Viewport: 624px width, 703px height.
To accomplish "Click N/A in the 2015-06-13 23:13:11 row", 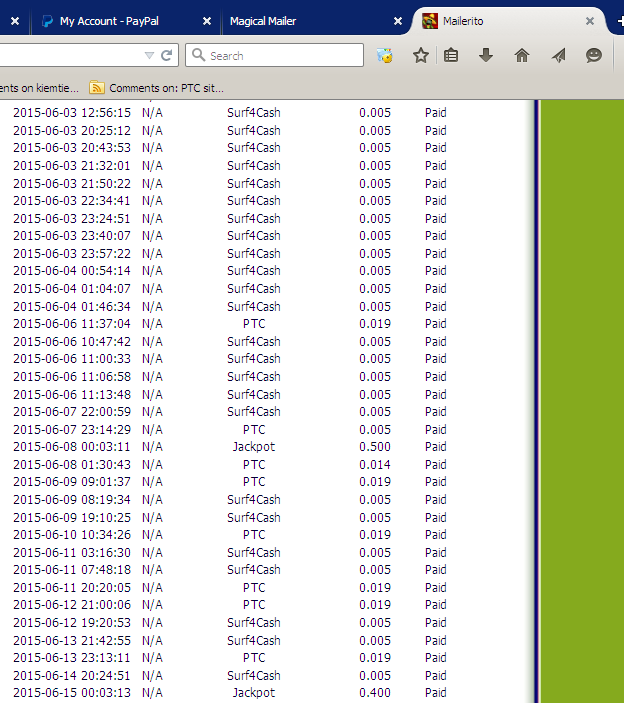I will [152, 658].
